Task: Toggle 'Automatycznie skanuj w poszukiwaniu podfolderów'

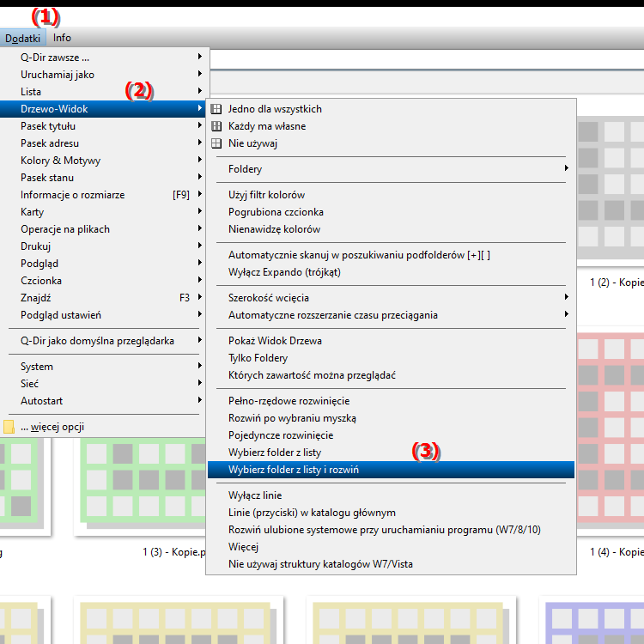Action: [391, 255]
